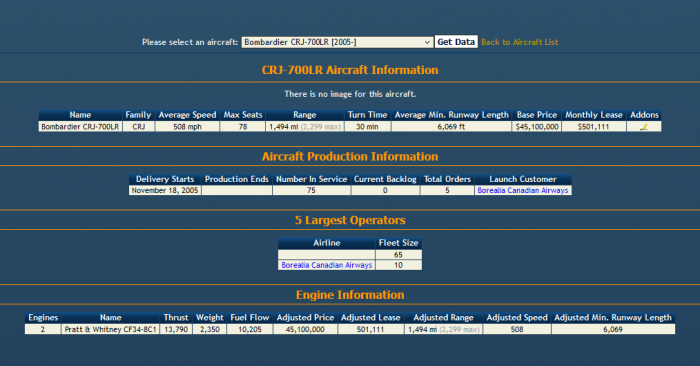Click the Monthly Lease column header
This screenshot has width=700, height=366.
pyautogui.click(x=594, y=115)
